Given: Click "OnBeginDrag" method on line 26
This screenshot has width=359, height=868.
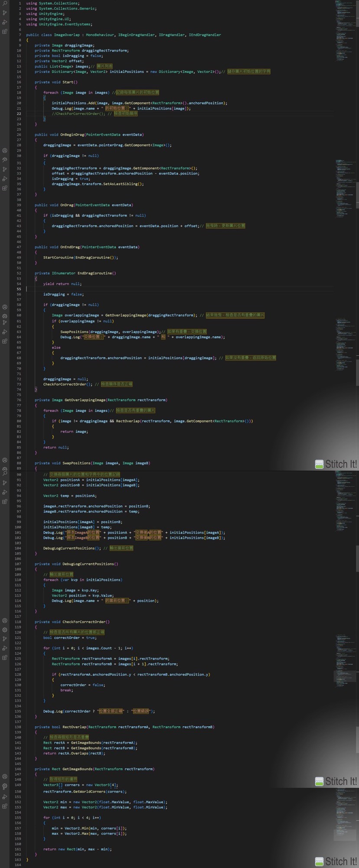Looking at the screenshot, I should point(72,134).
